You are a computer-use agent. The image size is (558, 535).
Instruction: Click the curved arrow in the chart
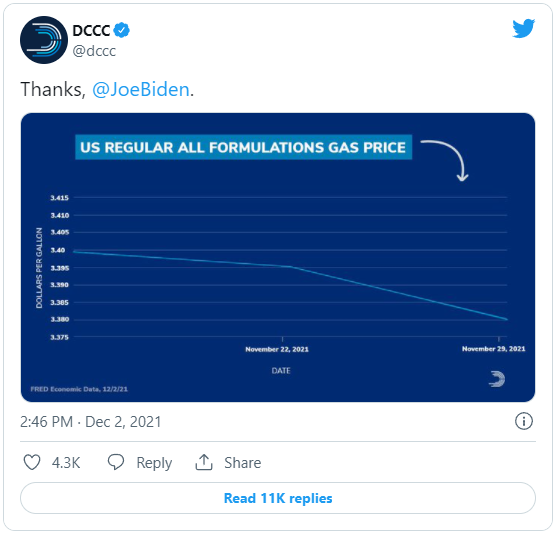446,160
